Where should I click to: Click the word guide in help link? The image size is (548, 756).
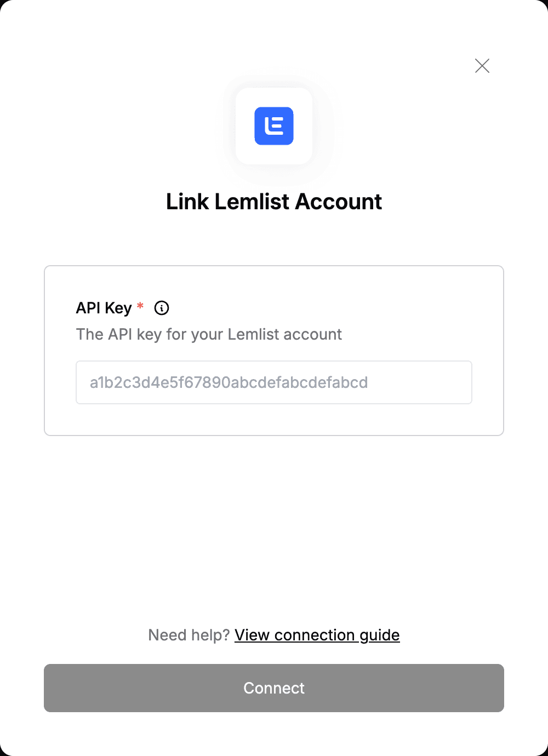point(380,635)
